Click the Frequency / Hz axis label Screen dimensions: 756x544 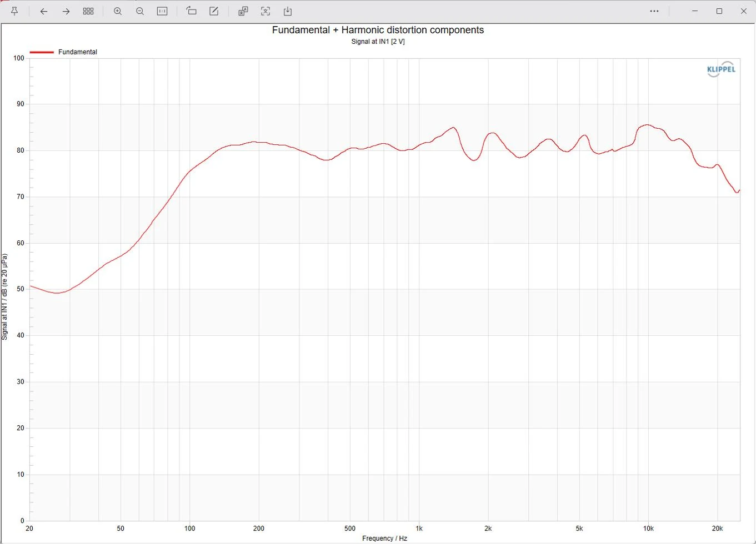coord(384,538)
